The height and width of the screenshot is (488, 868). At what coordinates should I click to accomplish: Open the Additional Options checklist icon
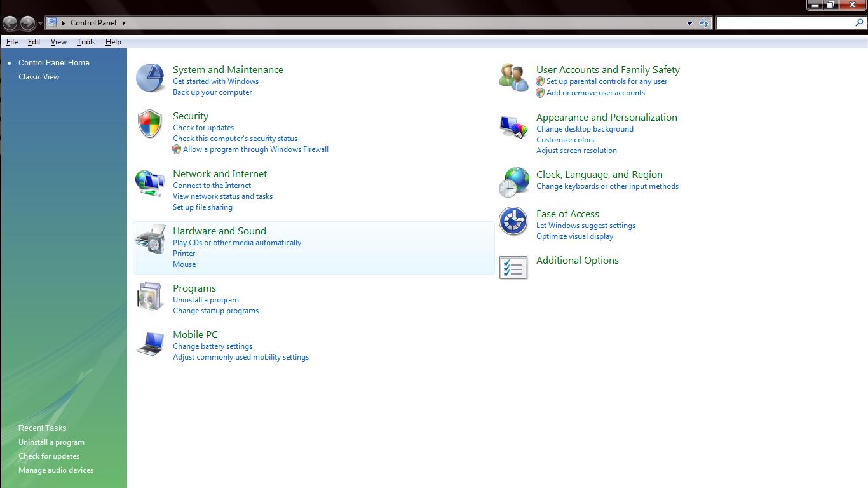[513, 268]
